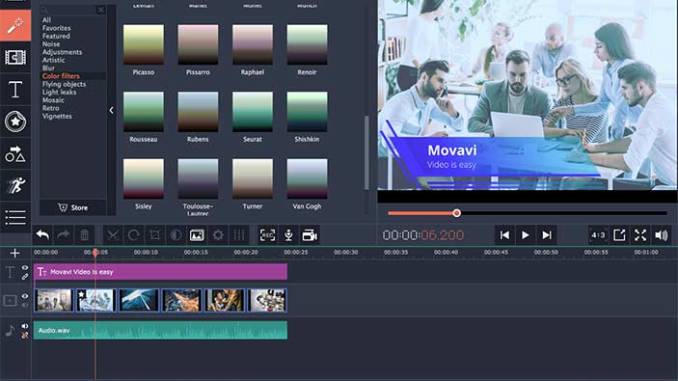Mute the video track audio
This screenshot has height=381, width=678.
25,305
